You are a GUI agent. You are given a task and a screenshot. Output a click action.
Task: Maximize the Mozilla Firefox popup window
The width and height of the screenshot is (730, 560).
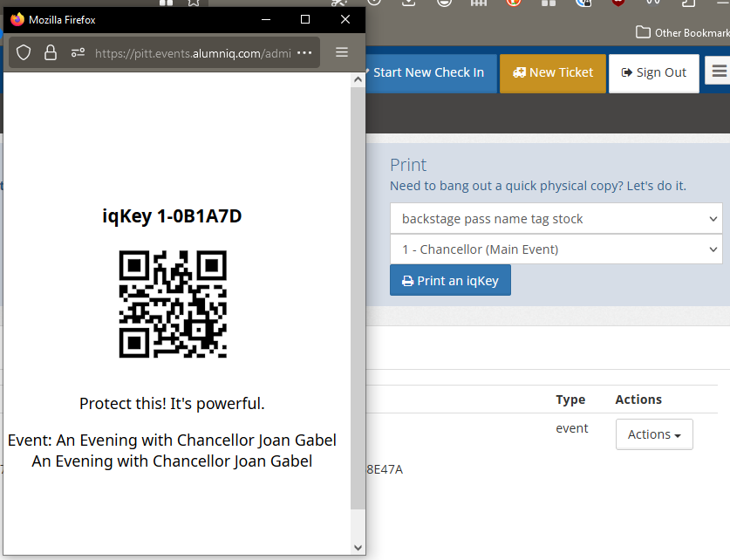click(x=305, y=19)
